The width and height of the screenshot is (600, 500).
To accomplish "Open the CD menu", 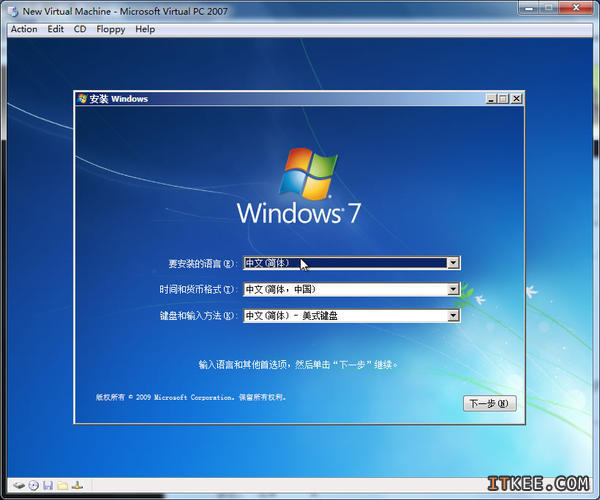I will [80, 29].
